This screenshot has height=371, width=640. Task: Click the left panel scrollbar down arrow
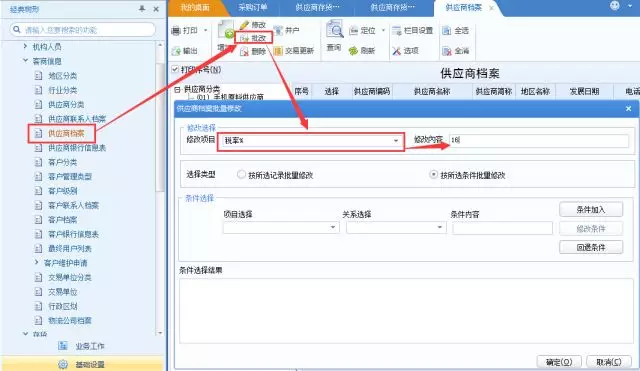click(160, 333)
